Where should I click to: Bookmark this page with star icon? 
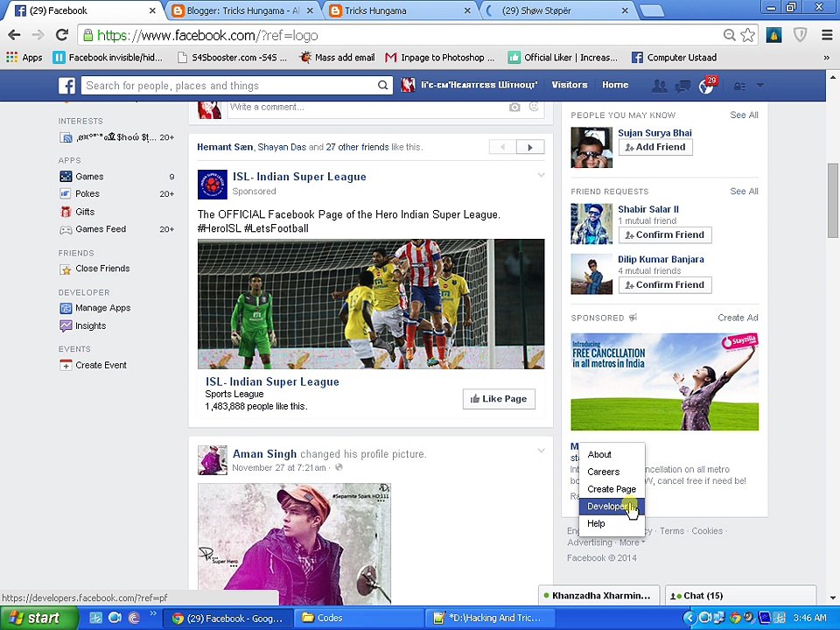coord(748,35)
